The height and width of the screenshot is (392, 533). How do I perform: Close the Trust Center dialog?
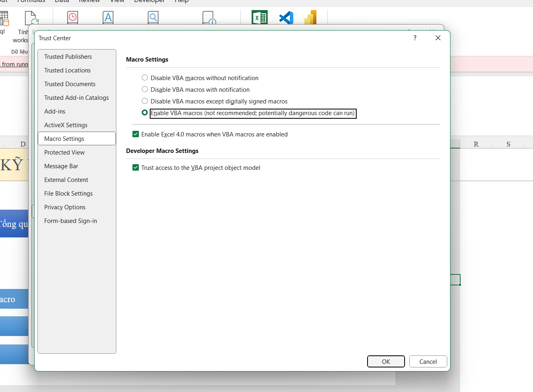point(438,38)
